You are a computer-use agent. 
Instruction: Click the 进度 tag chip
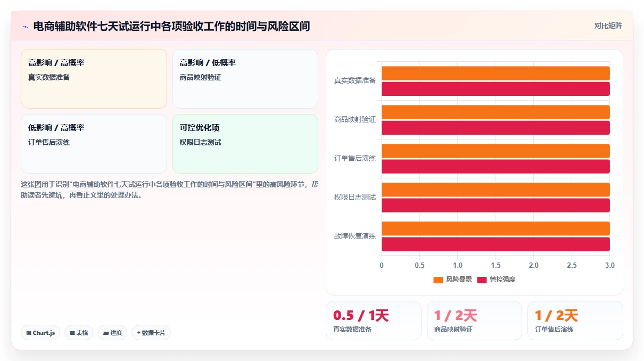point(112,333)
